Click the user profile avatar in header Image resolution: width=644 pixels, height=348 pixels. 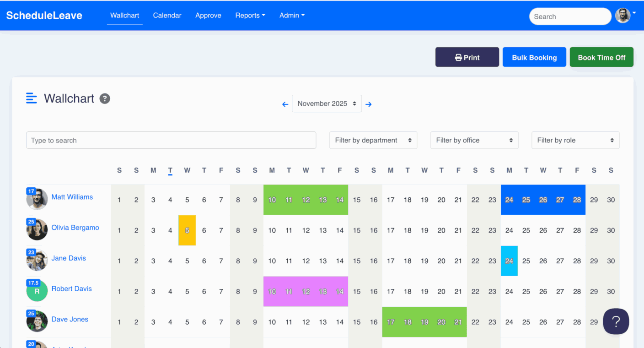tap(623, 16)
